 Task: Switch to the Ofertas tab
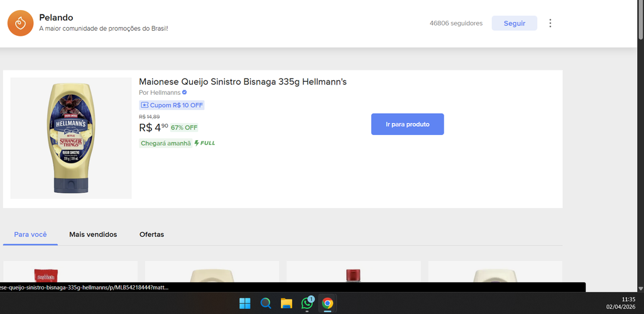point(151,234)
